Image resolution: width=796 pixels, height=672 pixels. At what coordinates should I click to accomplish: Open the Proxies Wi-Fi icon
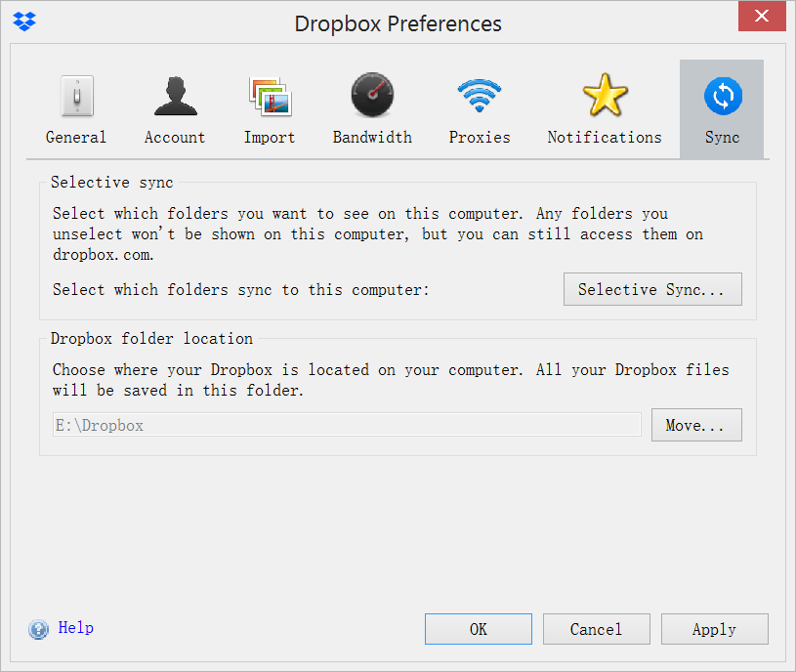point(479,96)
